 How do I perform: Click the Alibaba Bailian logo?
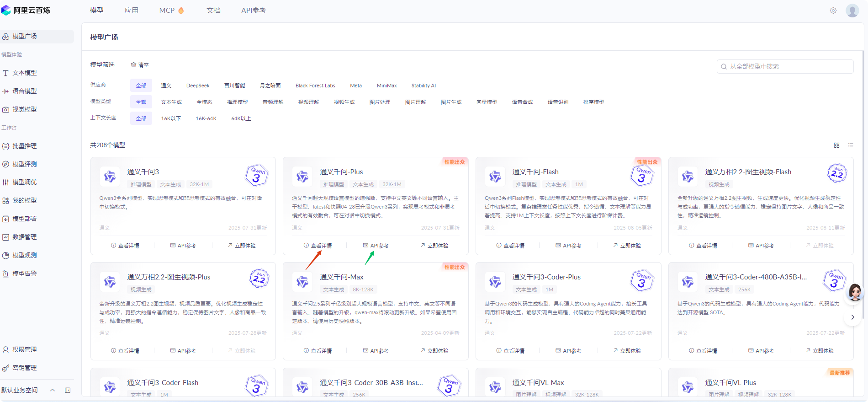click(x=26, y=10)
